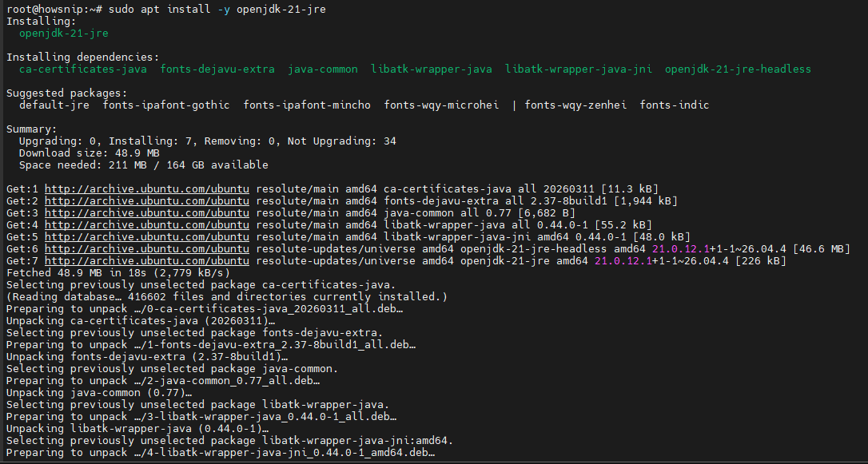This screenshot has height=464, width=868.
Task: Click '[1,944 kB]' size on Get:2 line
Action: point(646,200)
